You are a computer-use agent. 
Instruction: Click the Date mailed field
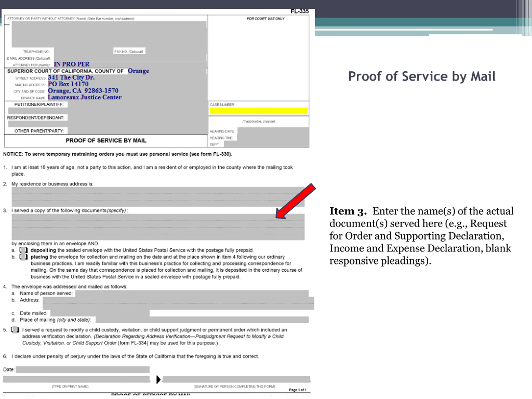pyautogui.click(x=100, y=313)
